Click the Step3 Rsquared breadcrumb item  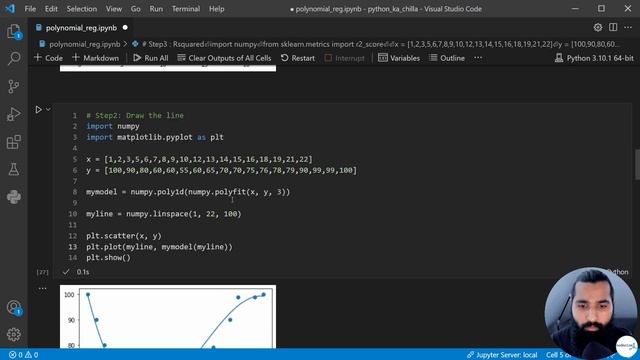coord(376,44)
